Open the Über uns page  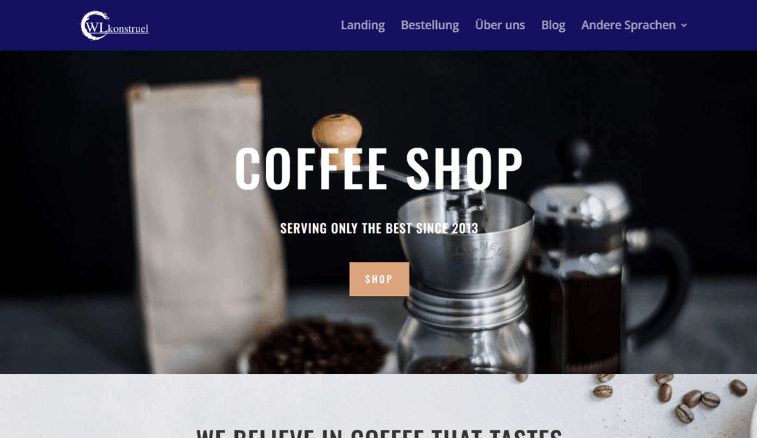coord(500,25)
